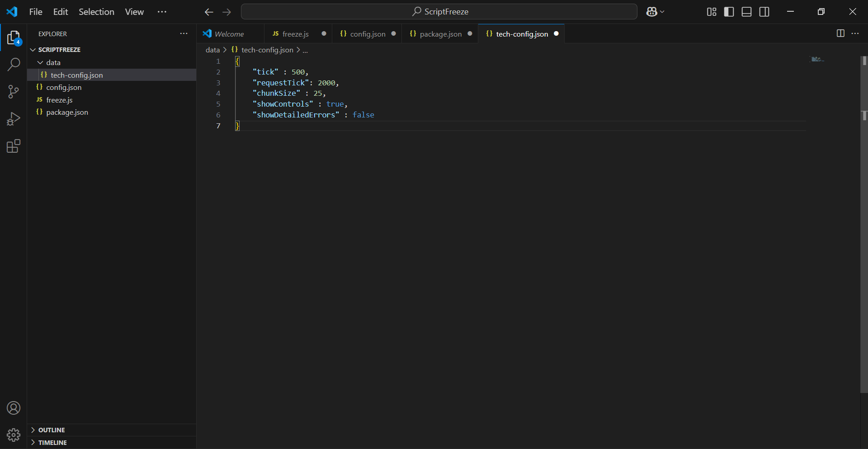The width and height of the screenshot is (868, 449).
Task: Open package.json from the explorer tree
Action: (112, 112)
